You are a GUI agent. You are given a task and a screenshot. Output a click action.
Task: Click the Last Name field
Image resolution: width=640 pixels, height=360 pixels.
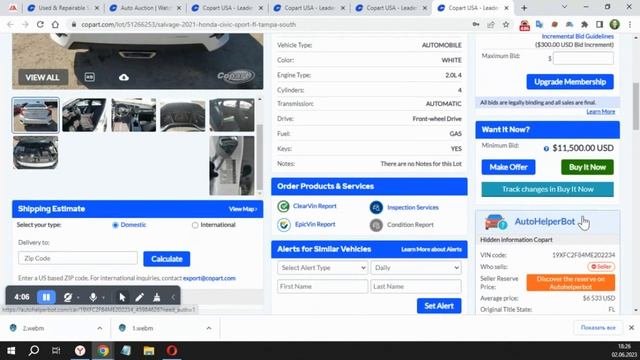pyautogui.click(x=416, y=287)
